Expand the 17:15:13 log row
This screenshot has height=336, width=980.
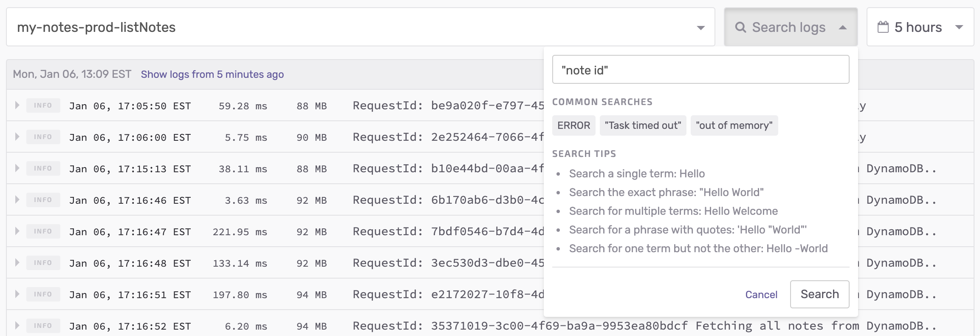coord(17,168)
